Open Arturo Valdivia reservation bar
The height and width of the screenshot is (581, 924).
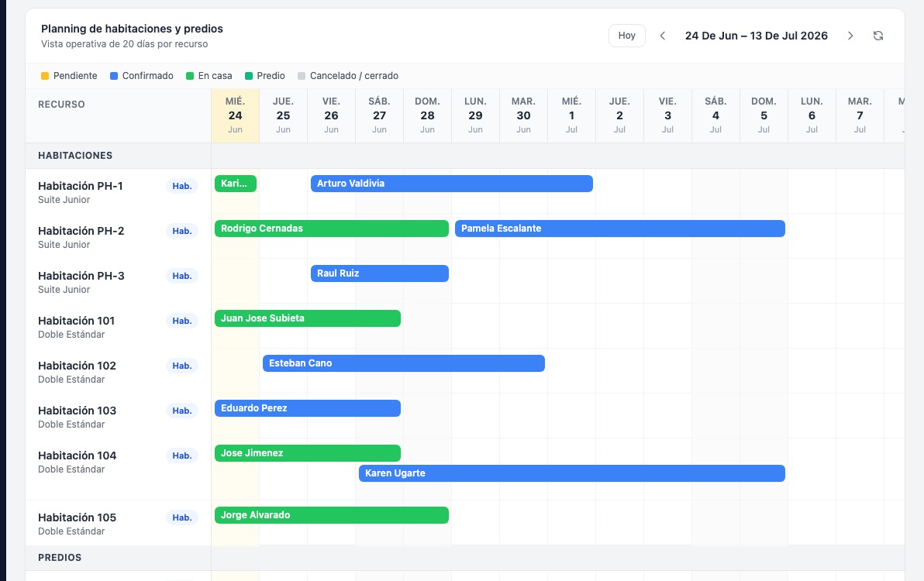451,184
